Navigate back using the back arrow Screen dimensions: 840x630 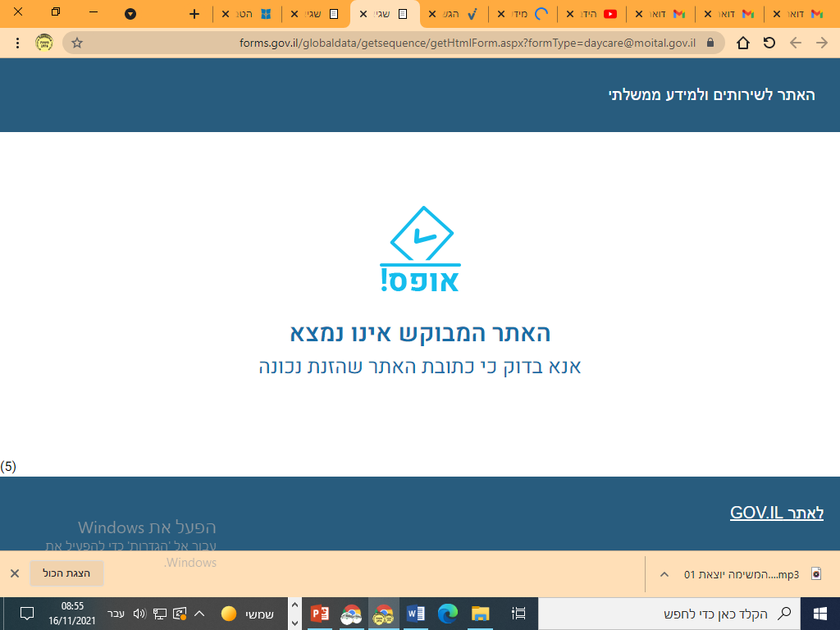tap(797, 43)
